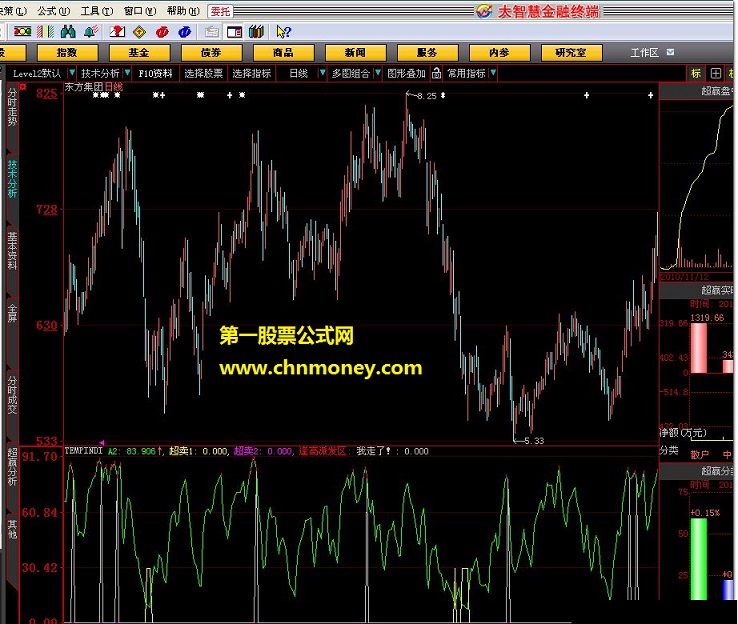This screenshot has height=624, width=738.
Task: Open F10资料 information
Action: [155, 73]
